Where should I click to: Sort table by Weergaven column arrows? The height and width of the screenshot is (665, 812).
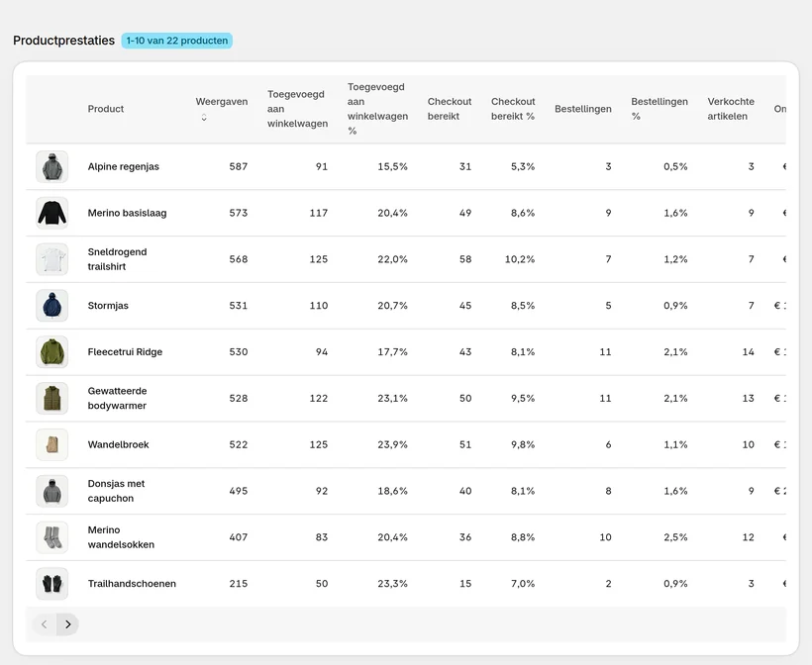click(x=204, y=118)
